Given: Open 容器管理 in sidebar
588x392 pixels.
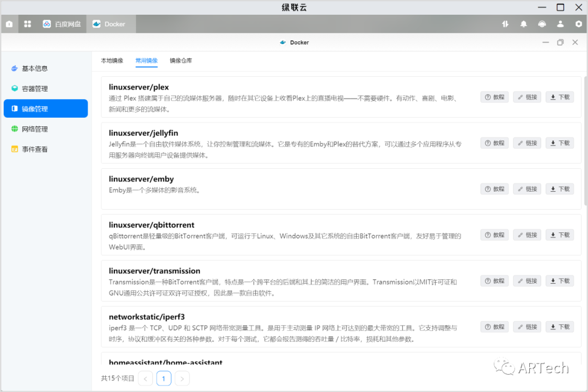Looking at the screenshot, I should 46,89.
